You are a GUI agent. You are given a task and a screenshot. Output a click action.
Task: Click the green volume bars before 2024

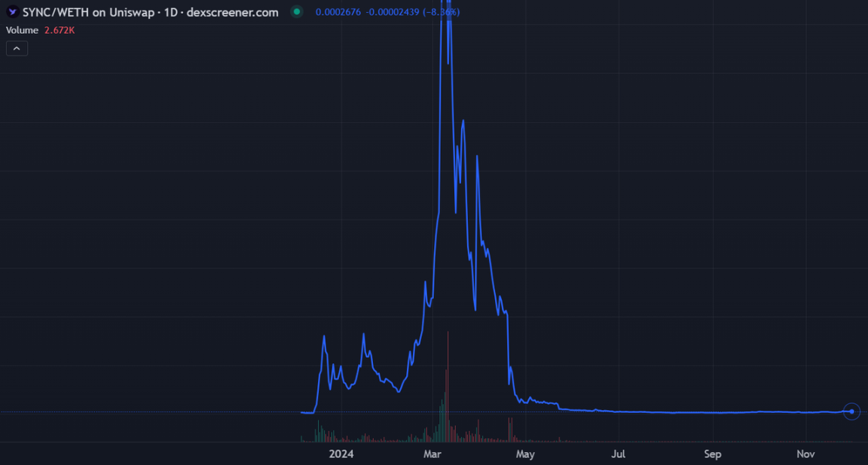point(319,431)
